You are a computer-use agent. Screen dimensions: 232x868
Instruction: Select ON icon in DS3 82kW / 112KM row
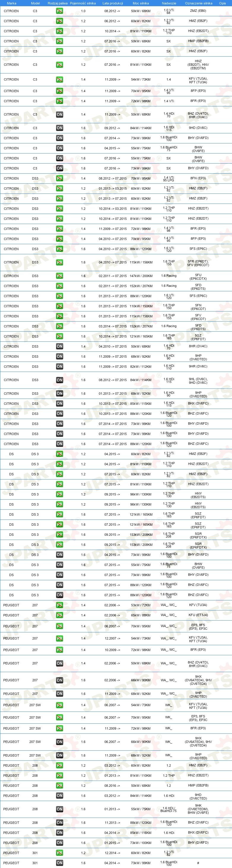[59, 367]
